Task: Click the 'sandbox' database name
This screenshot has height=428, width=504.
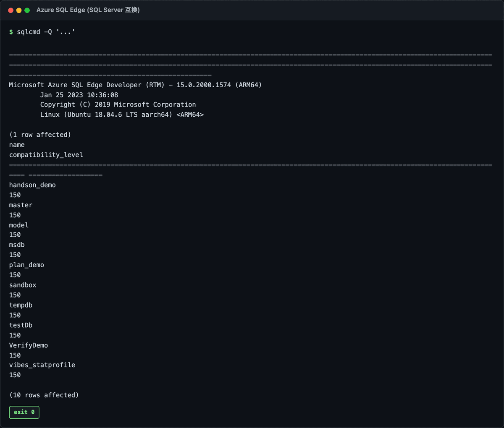Action: (x=23, y=285)
